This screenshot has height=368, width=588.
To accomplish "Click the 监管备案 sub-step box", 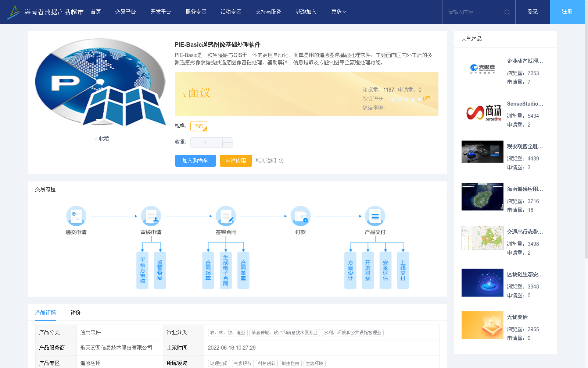I will [160, 270].
